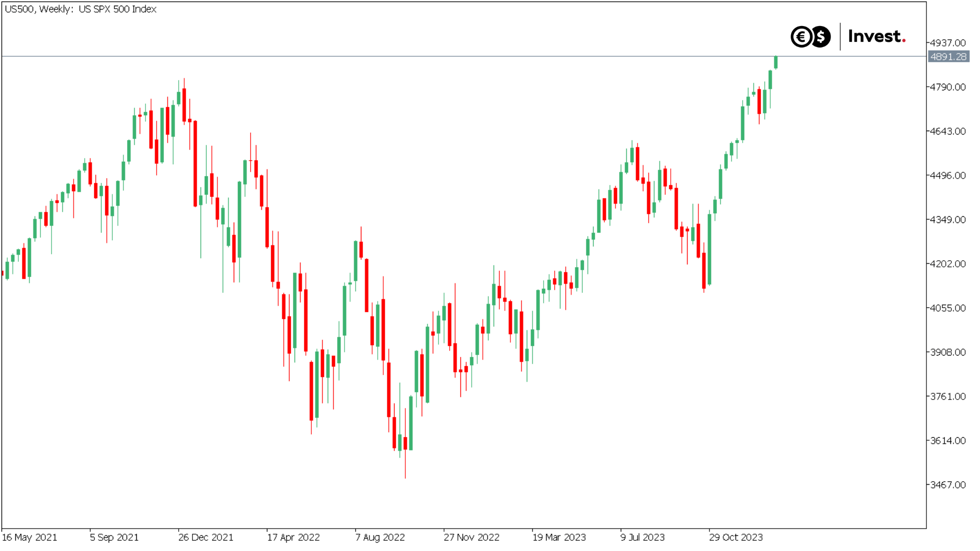Click the 3467.00 price axis label

[x=948, y=485]
